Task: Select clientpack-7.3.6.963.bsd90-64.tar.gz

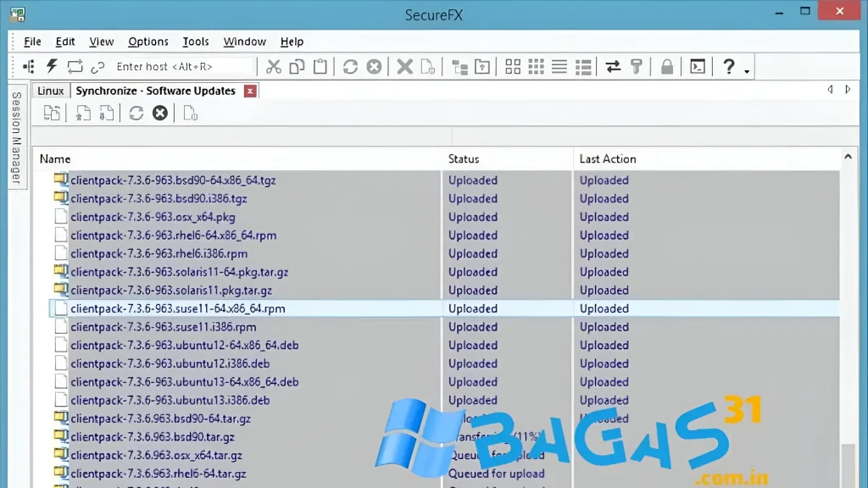Action: 160,419
